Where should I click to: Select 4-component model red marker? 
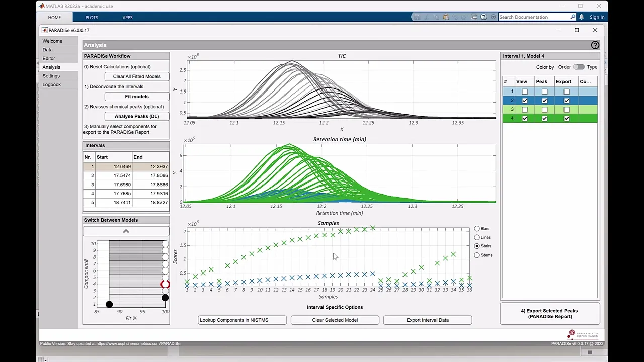(165, 284)
